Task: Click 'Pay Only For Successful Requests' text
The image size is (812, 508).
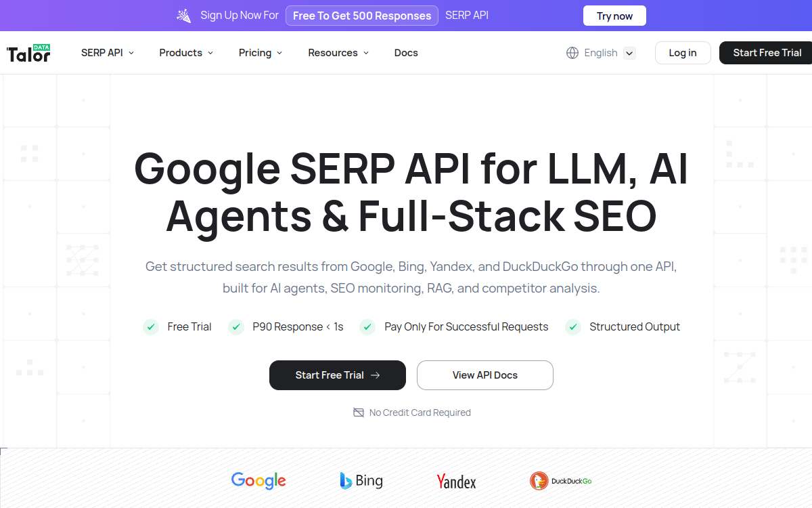Action: click(466, 327)
